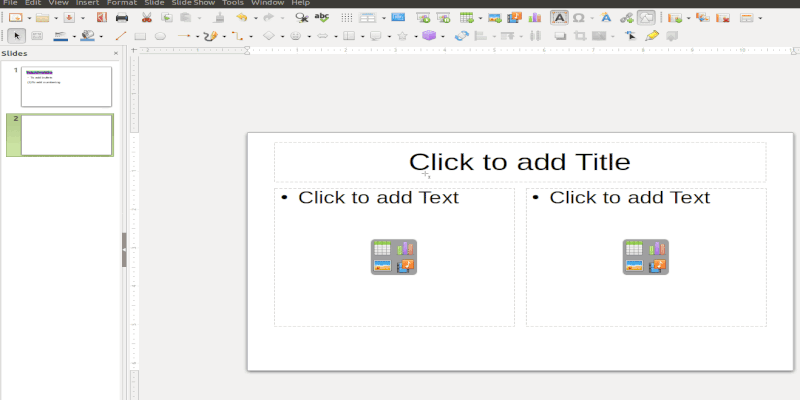Viewport: 800px width, 400px height.
Task: Click the Insert Audio or Video icon
Action: click(x=514, y=18)
